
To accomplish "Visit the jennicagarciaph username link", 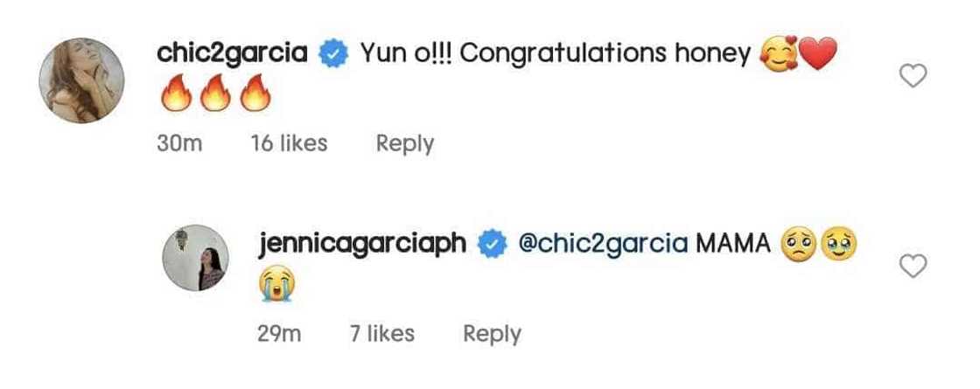I will pos(367,244).
